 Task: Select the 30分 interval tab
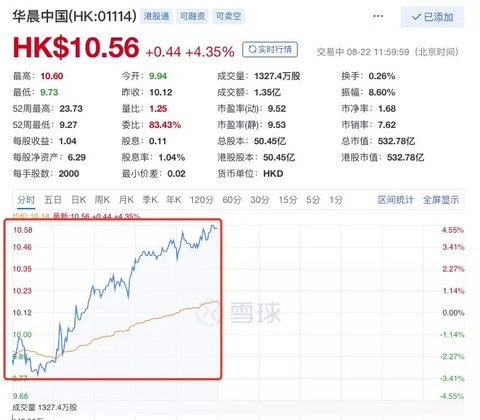pos(260,200)
